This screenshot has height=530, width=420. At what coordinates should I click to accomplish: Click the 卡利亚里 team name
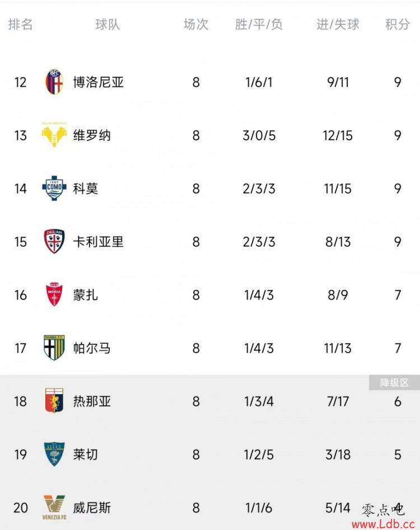(x=99, y=242)
